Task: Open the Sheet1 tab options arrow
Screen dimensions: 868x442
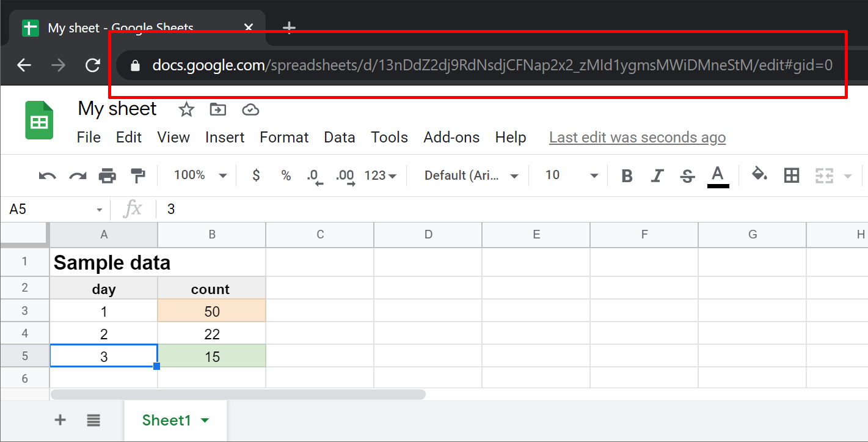Action: pyautogui.click(x=205, y=421)
